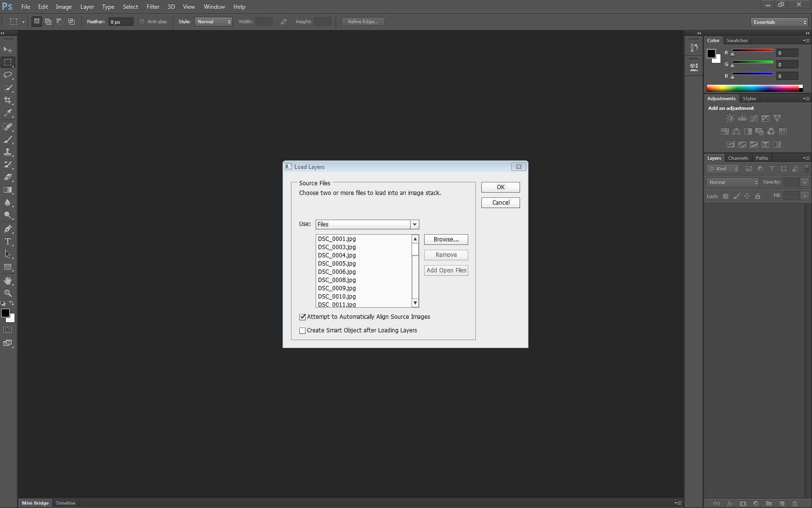Expand the Style Normal dropdown
This screenshot has width=812, height=508.
[214, 22]
